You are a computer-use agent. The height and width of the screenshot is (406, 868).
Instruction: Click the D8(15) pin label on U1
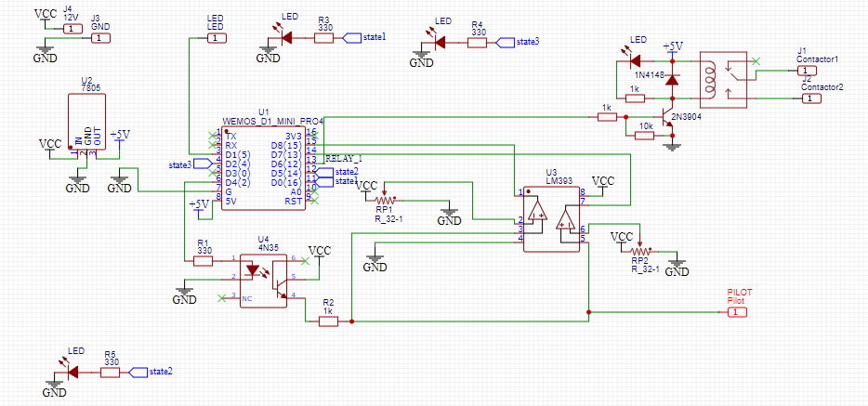click(x=285, y=145)
